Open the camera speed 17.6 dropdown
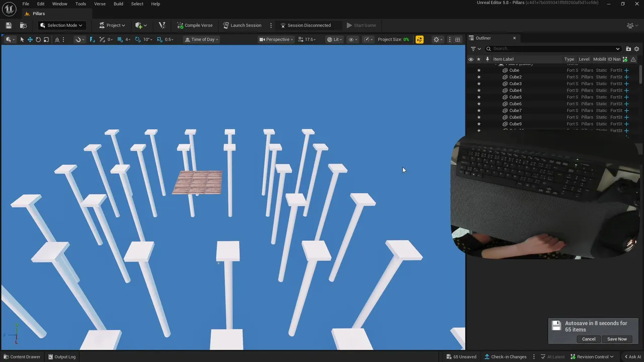 pyautogui.click(x=307, y=39)
